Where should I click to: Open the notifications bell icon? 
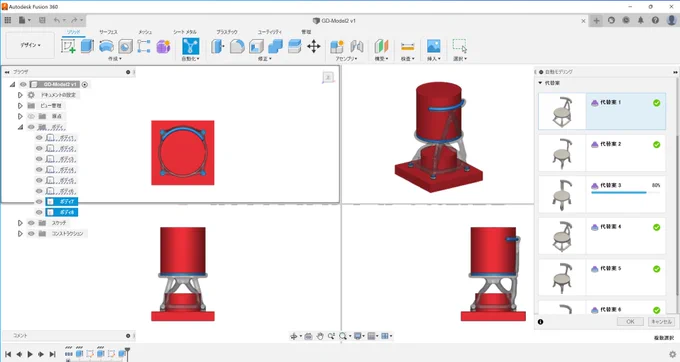641,20
